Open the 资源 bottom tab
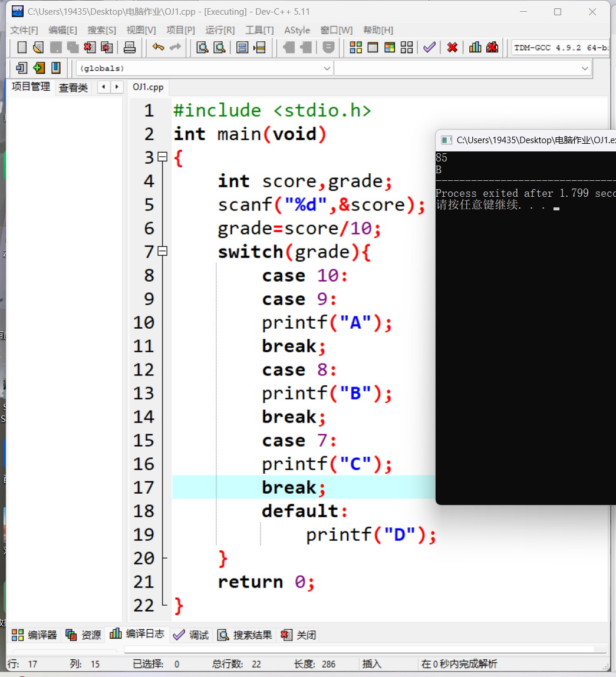 point(83,635)
